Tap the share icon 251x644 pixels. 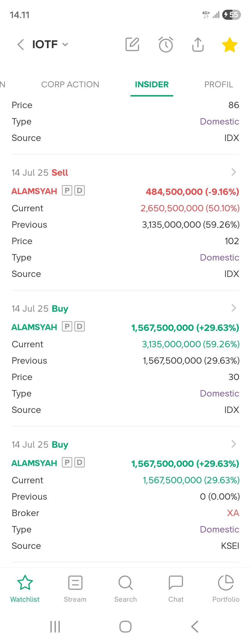pos(198,44)
